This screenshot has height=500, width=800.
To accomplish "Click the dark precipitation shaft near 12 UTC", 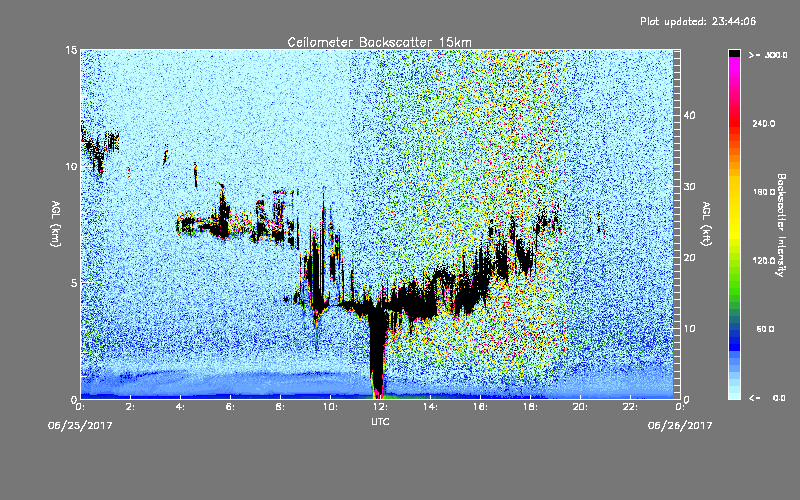I will tap(377, 352).
